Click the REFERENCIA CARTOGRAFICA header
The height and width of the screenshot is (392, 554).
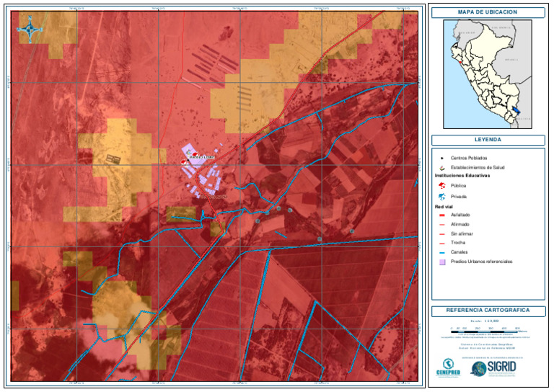[x=488, y=311]
